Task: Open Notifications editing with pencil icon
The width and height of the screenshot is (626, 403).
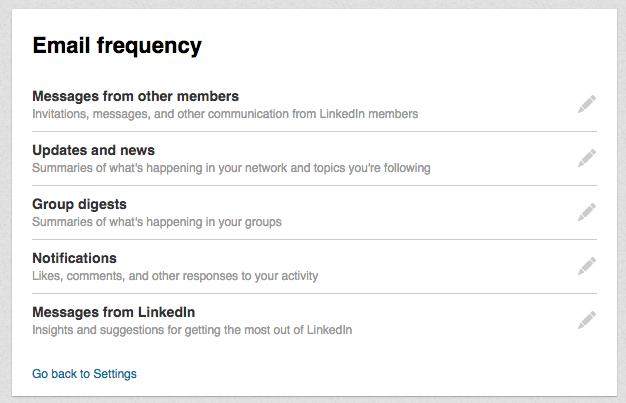Action: [x=587, y=266]
